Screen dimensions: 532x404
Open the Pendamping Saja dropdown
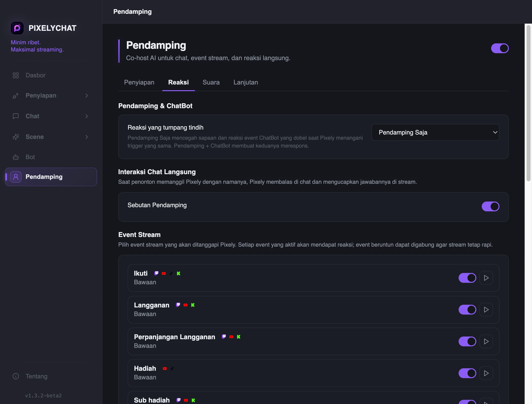pyautogui.click(x=435, y=132)
